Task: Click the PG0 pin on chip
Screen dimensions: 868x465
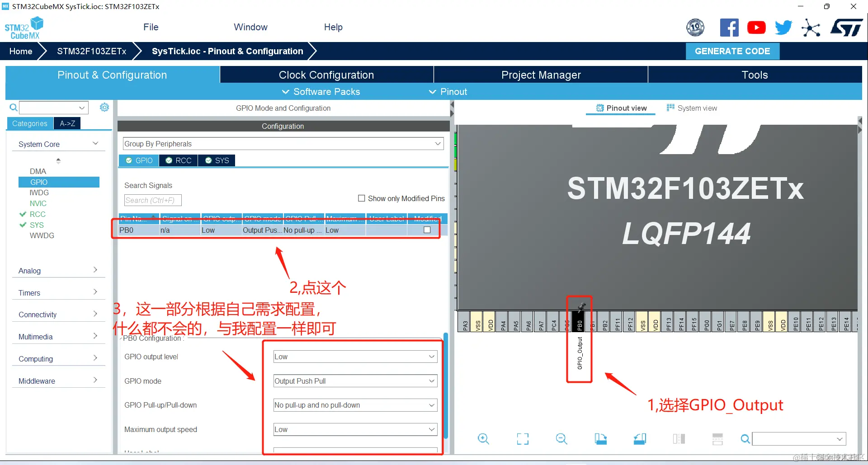Action: [x=707, y=321]
